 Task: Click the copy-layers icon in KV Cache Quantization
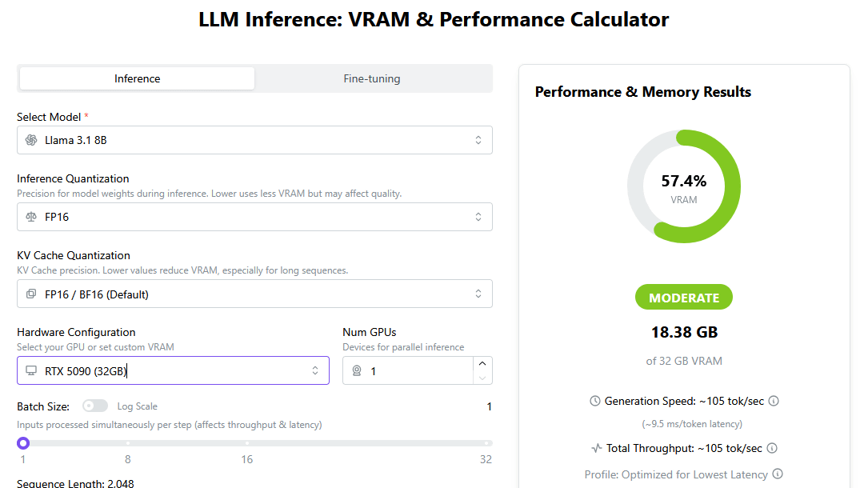[x=31, y=294]
